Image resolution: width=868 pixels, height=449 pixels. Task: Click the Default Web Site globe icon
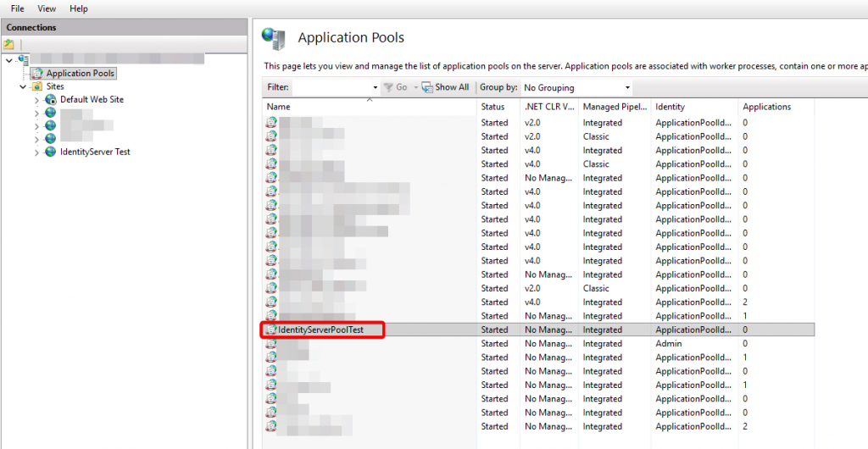click(x=51, y=99)
